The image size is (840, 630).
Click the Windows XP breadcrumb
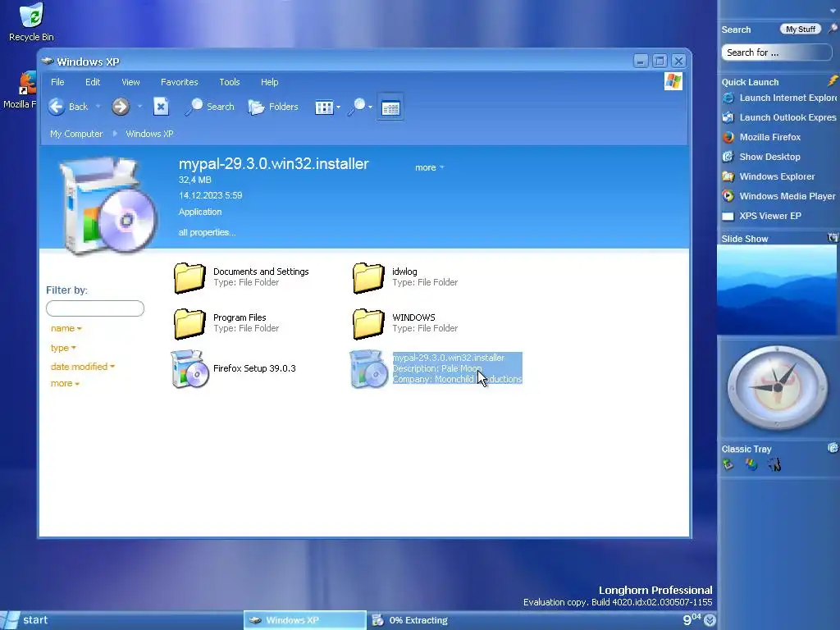[149, 134]
